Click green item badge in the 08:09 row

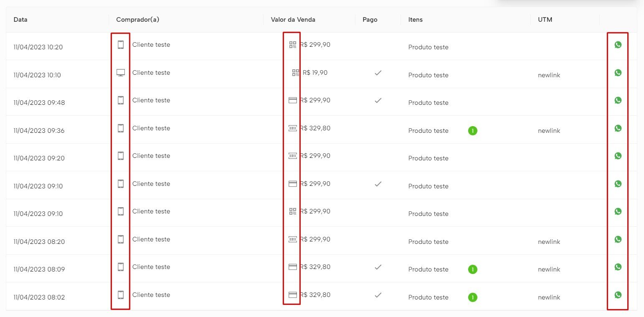coord(472,269)
